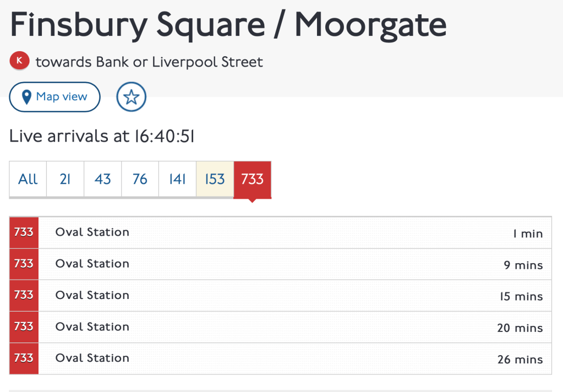Click the active 733 route tab
The width and height of the screenshot is (563, 392).
tap(252, 179)
